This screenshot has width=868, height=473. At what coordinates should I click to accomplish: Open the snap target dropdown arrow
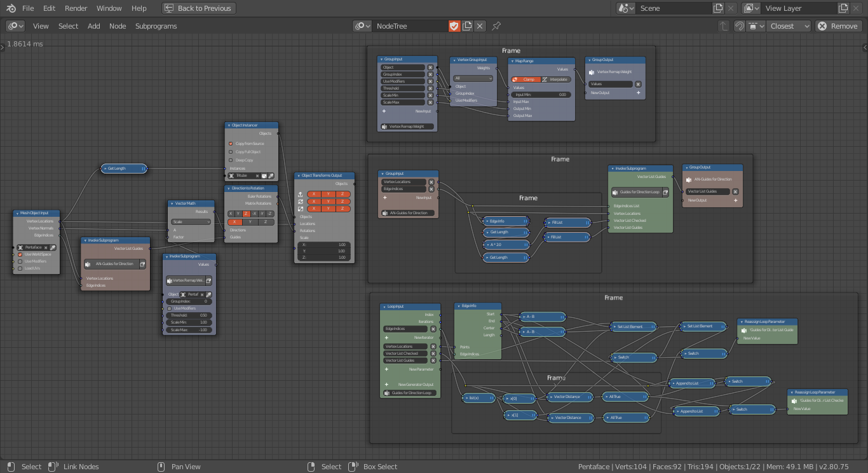(755, 26)
